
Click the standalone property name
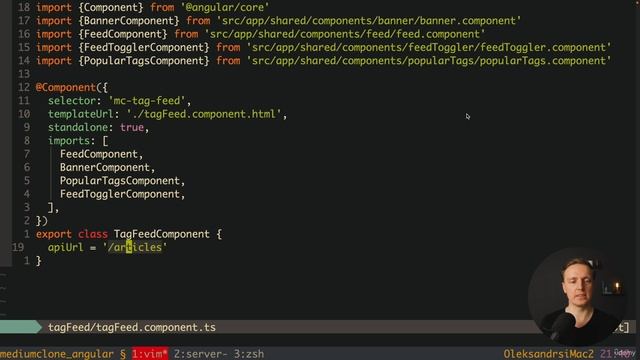pyautogui.click(x=78, y=127)
